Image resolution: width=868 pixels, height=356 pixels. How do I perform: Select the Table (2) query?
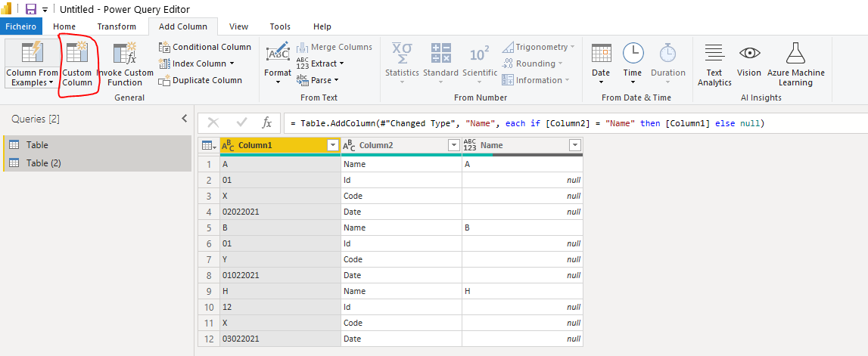tap(98, 163)
